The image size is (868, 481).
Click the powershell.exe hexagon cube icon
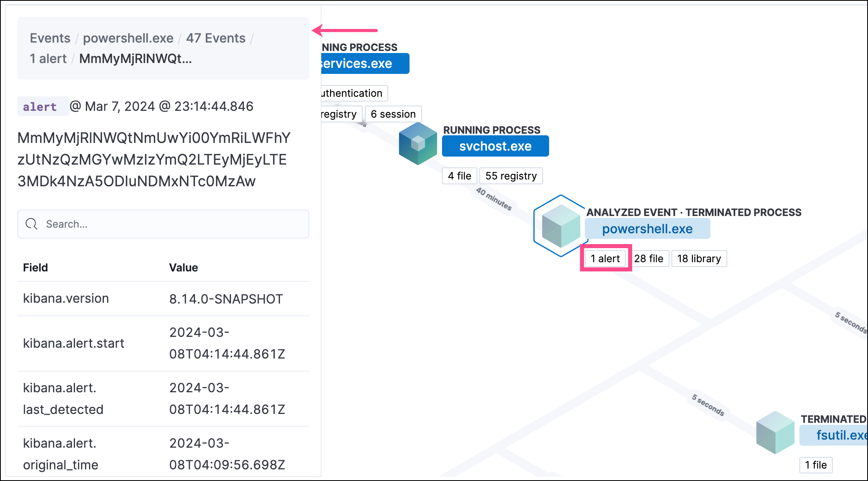pyautogui.click(x=560, y=226)
